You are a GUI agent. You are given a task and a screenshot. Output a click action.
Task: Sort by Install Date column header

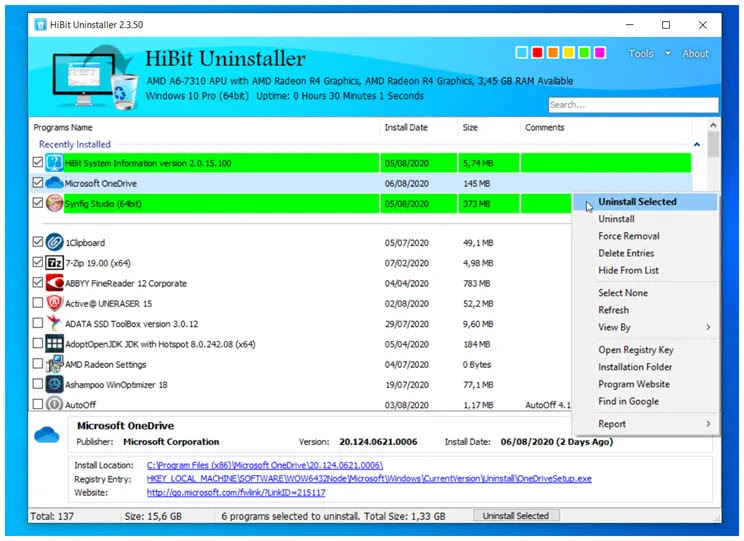(x=419, y=127)
